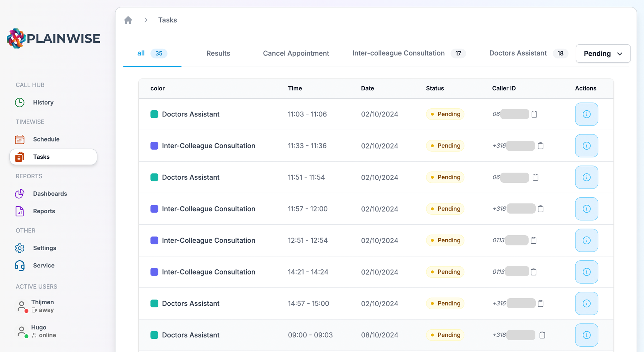Image resolution: width=644 pixels, height=352 pixels.
Task: Click the home breadcrumb icon
Action: coord(128,20)
